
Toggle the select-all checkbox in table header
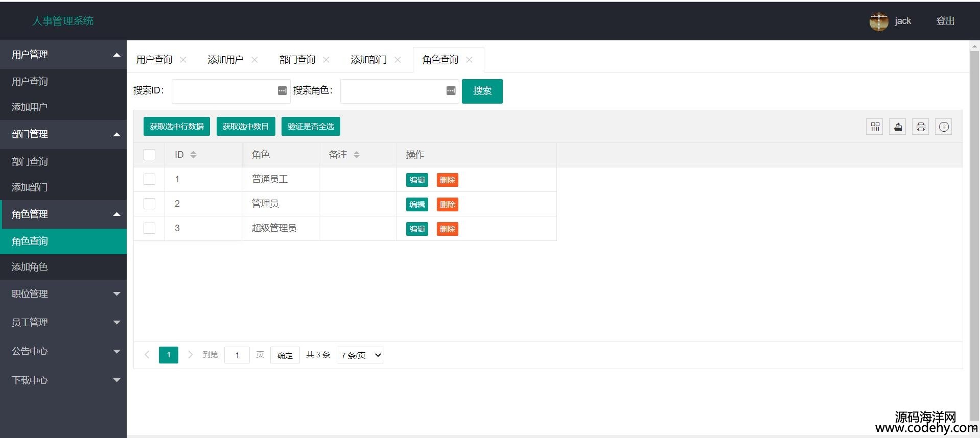[149, 155]
